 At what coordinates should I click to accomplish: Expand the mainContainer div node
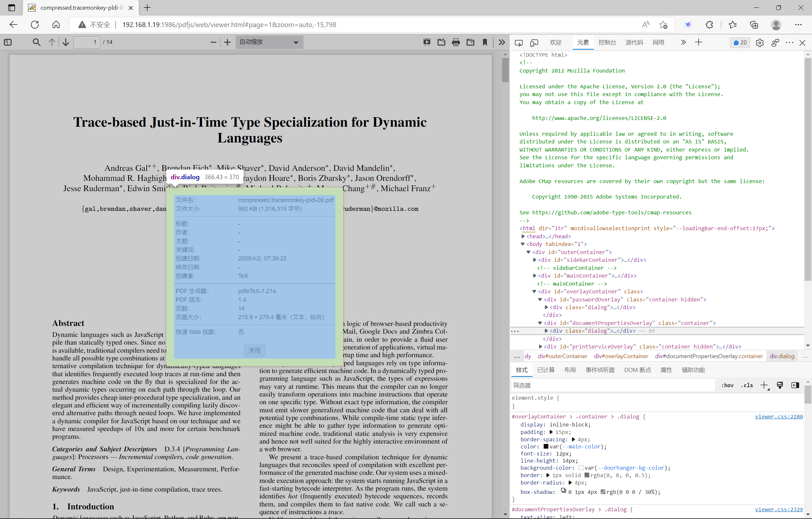coord(535,276)
